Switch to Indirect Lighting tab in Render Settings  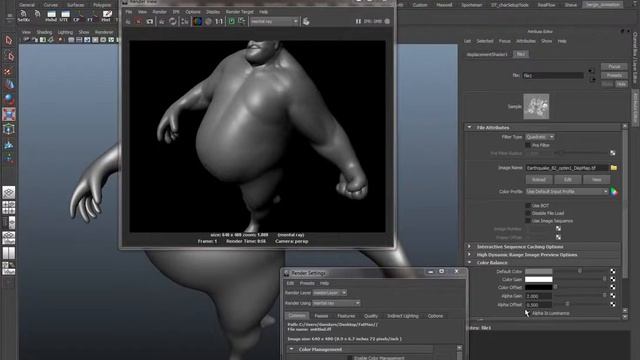point(403,316)
